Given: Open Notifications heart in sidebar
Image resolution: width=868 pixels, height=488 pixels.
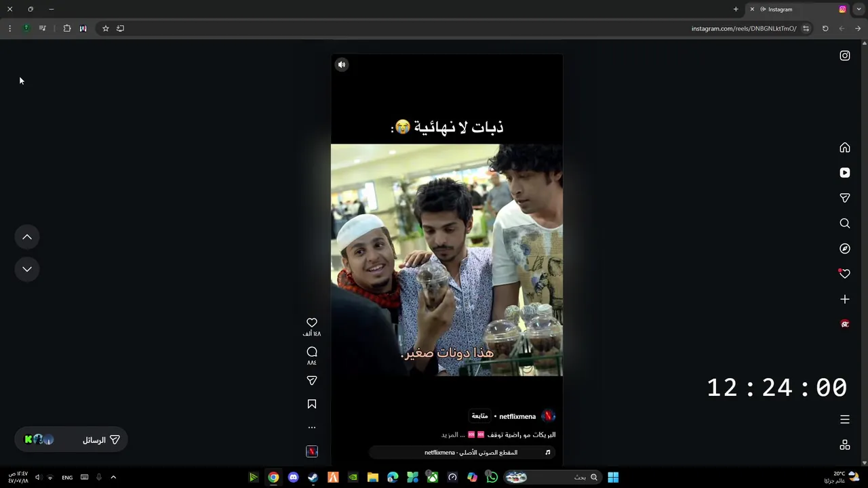Looking at the screenshot, I should pyautogui.click(x=845, y=274).
